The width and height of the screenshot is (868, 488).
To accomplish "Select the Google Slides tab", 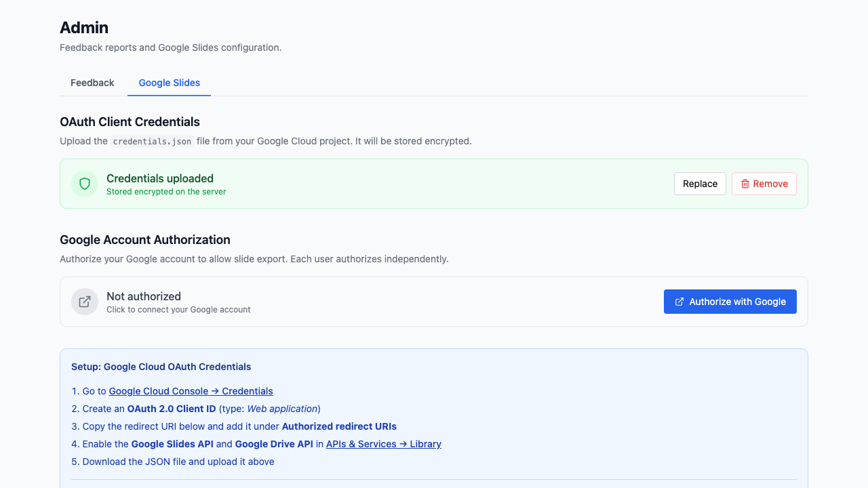I will click(169, 83).
